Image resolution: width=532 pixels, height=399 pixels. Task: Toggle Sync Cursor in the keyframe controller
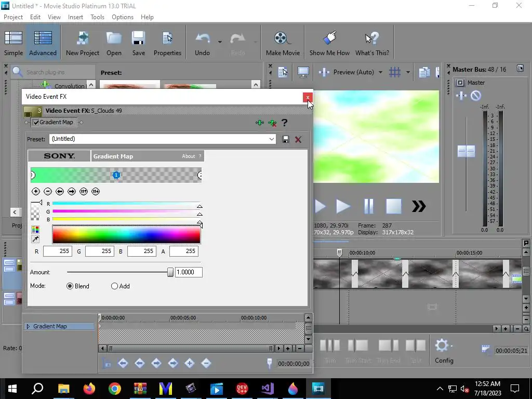click(x=107, y=363)
